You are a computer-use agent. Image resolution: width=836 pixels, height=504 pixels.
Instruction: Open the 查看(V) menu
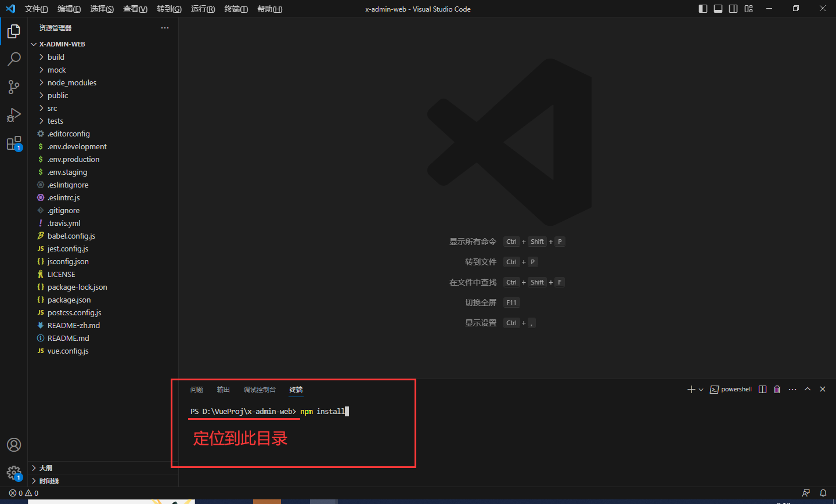pyautogui.click(x=135, y=9)
